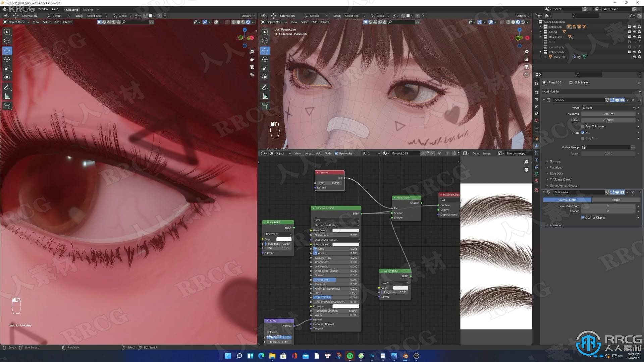This screenshot has height=362, width=644.
Task: Enable Even Thickness checkbox
Action: [583, 126]
